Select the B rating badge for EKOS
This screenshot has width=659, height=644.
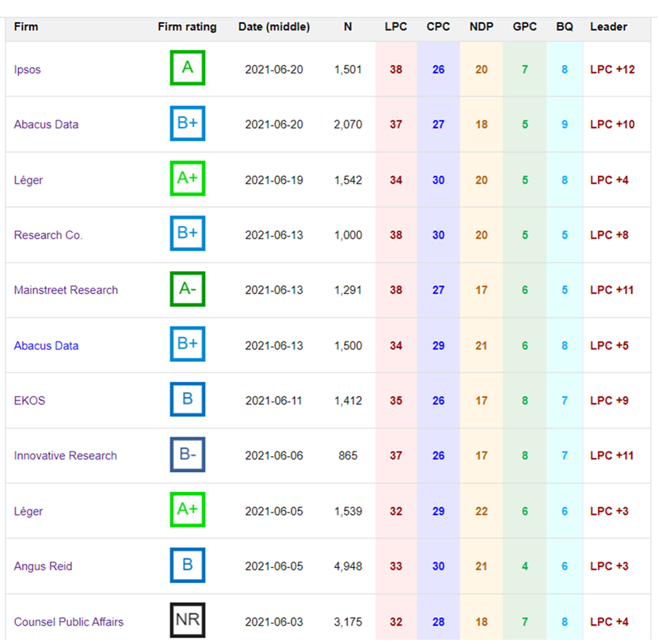tap(187, 400)
